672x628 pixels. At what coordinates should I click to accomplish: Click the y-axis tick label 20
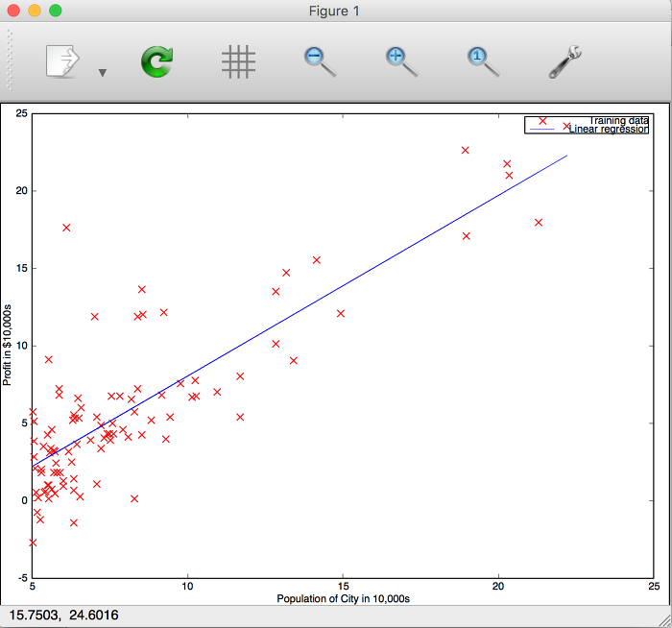tap(21, 191)
